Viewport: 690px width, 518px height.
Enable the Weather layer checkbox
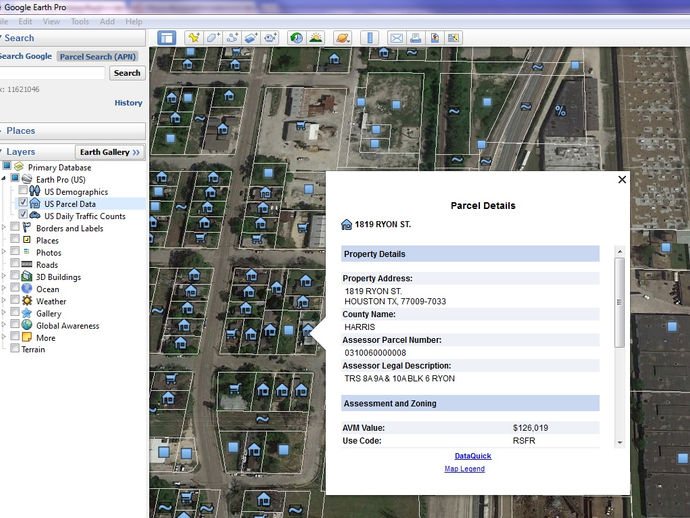tap(15, 300)
